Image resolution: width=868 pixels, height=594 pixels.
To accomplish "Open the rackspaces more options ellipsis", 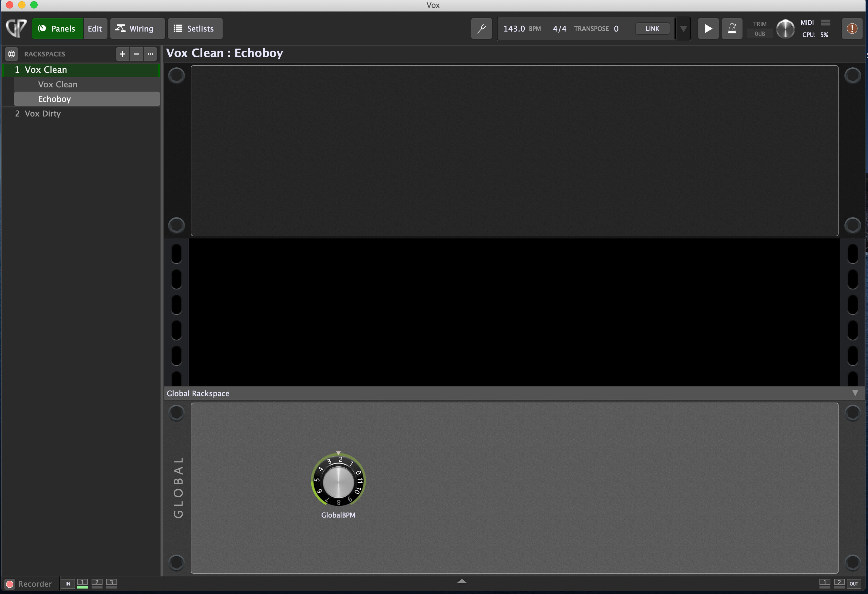I will [x=150, y=54].
